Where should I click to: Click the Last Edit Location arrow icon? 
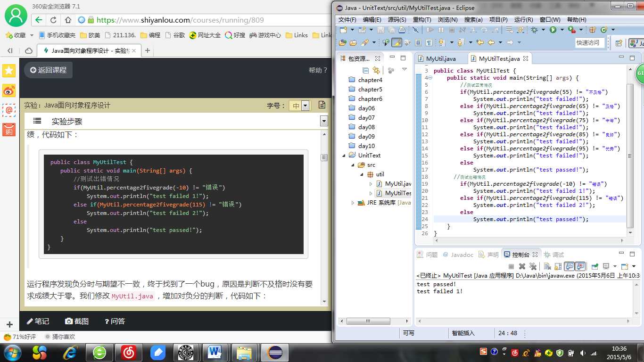click(x=479, y=42)
